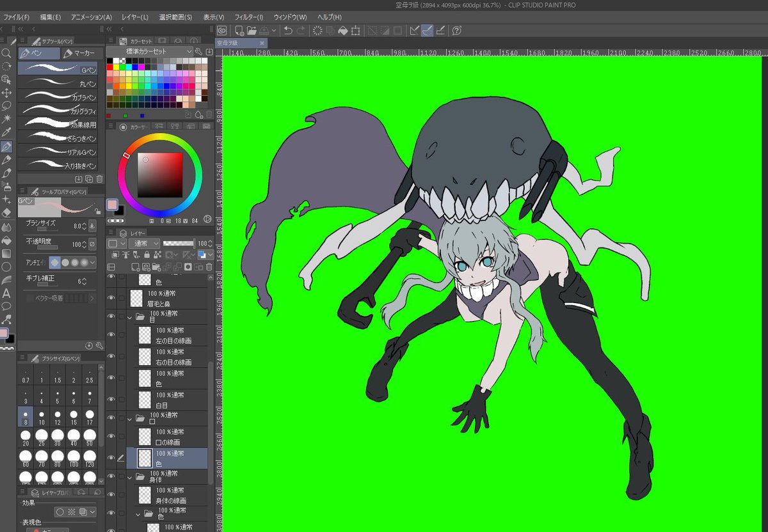Select the Pen tool in toolbox
The image size is (768, 532).
coord(6,147)
